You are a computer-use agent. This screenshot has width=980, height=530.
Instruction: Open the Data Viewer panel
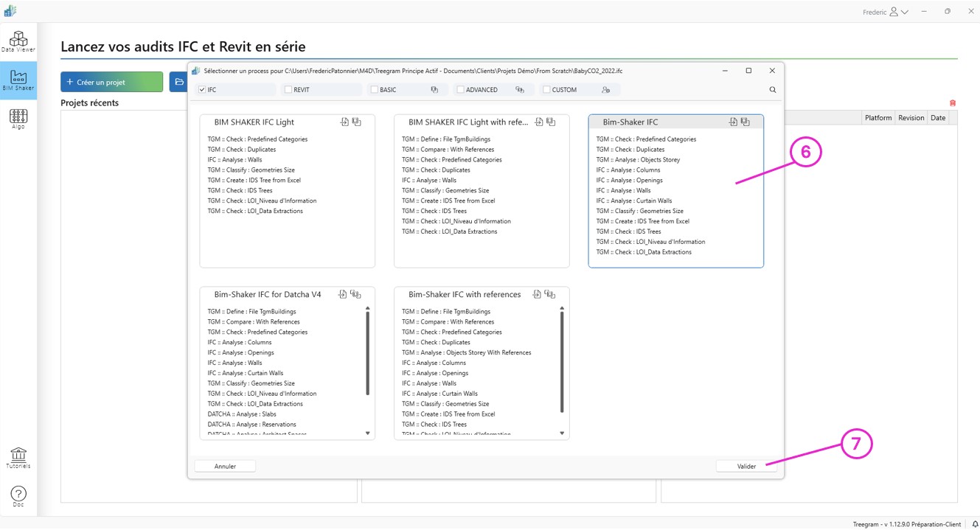[18, 42]
